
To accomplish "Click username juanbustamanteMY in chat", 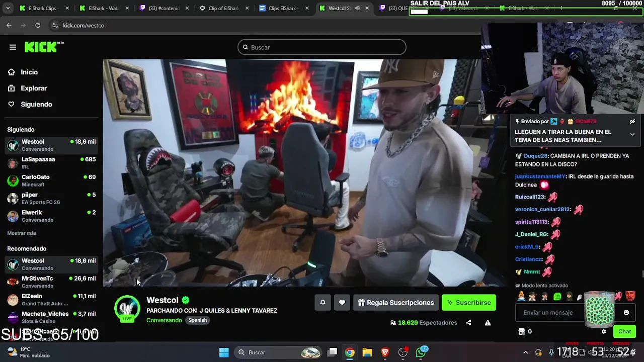I will (x=540, y=176).
